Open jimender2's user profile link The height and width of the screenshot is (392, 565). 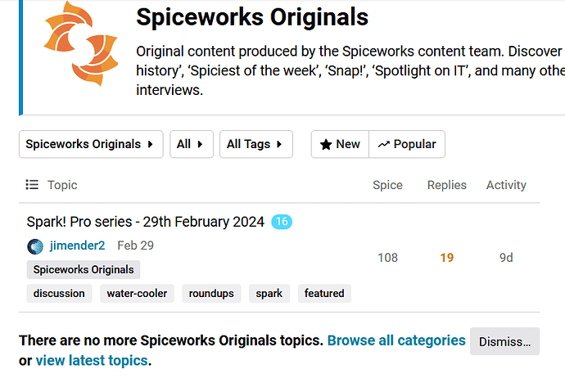point(77,246)
